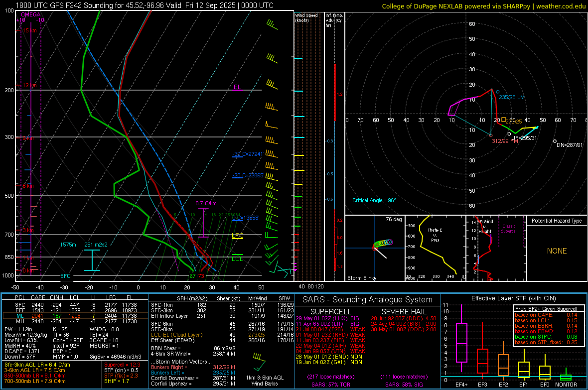Click the Sfc-3km AGL LR = 6.4 C/km line
This screenshot has width=588, height=390.
click(x=37, y=365)
